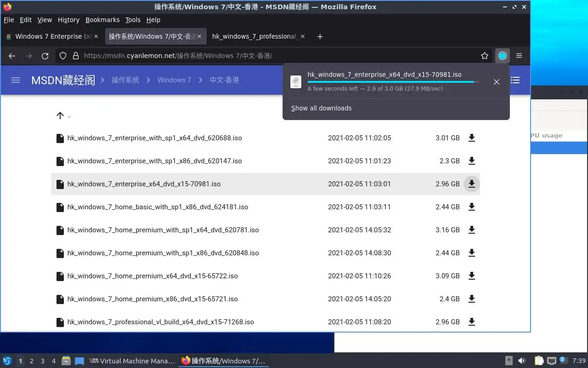Download hk_windows_7_home_premium_with_sp1_x86 iso
588x368 pixels.
471,253
